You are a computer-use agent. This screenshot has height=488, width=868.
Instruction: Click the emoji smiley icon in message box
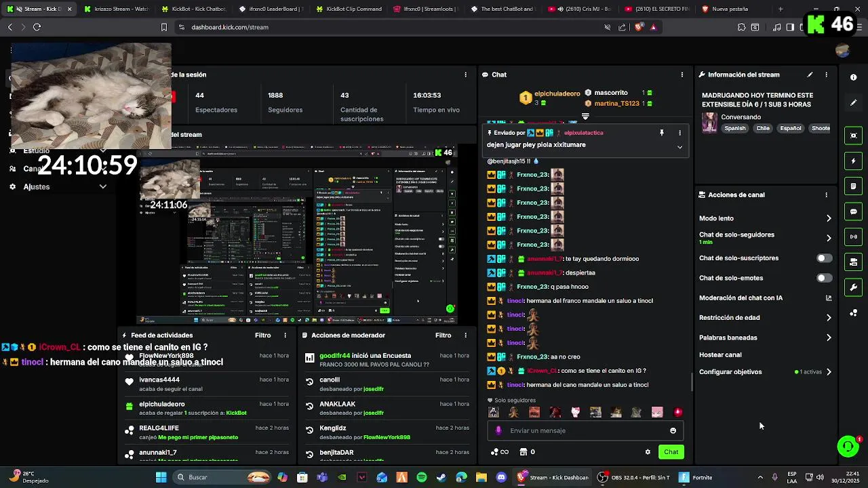tap(673, 430)
